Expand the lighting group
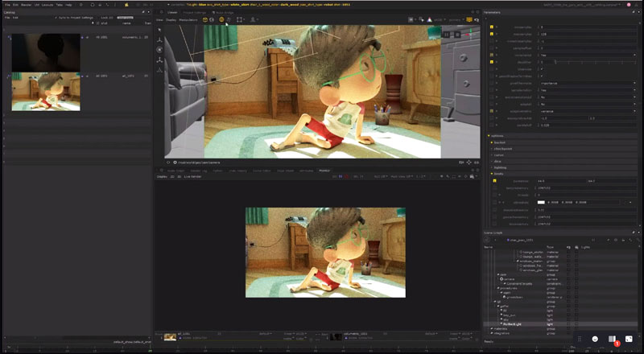The width and height of the screenshot is (644, 354). pos(500,167)
